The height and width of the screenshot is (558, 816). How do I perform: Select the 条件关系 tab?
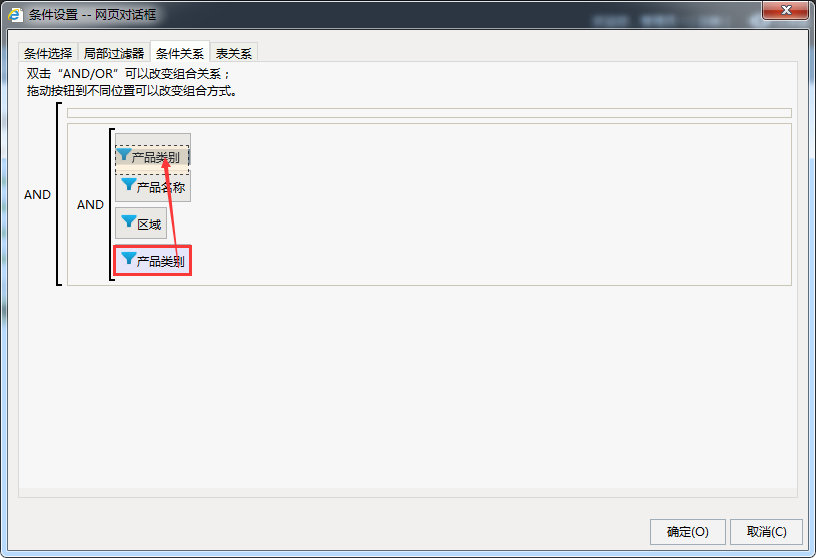pyautogui.click(x=180, y=53)
